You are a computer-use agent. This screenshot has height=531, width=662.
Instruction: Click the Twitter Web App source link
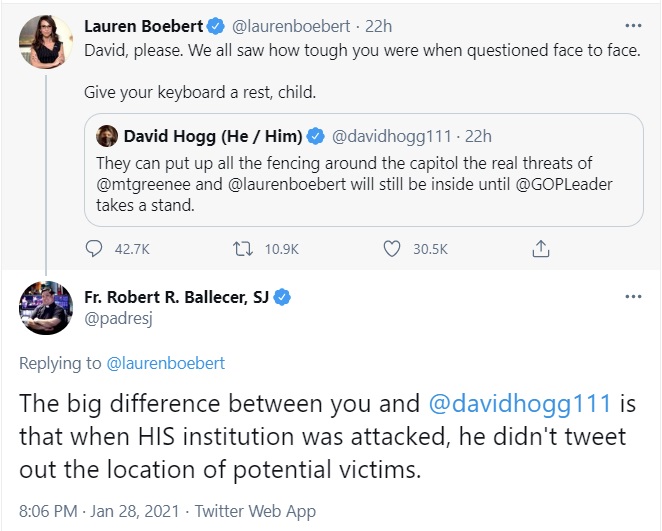(256, 511)
